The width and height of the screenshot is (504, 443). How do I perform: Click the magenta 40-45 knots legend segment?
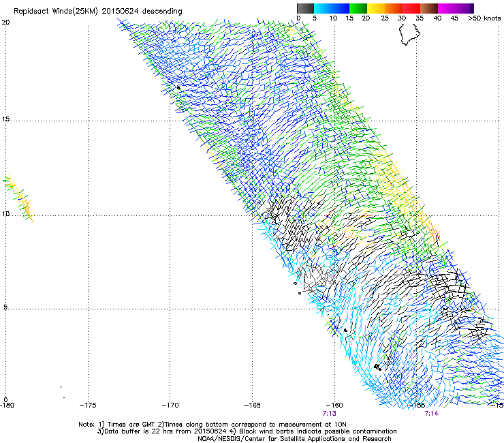[447, 8]
